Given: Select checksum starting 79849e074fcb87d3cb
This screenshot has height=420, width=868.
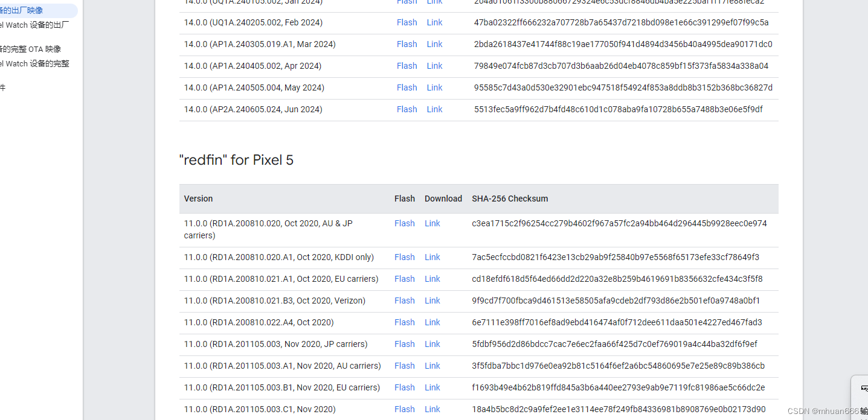Looking at the screenshot, I should pos(621,66).
